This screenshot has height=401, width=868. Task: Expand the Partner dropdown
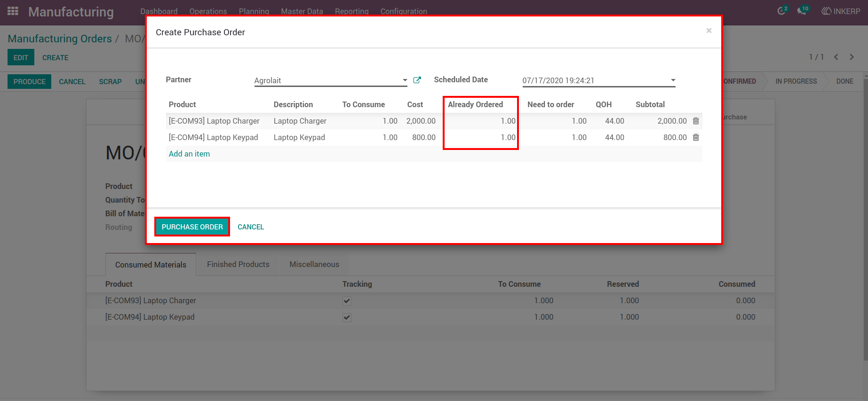[x=405, y=80]
